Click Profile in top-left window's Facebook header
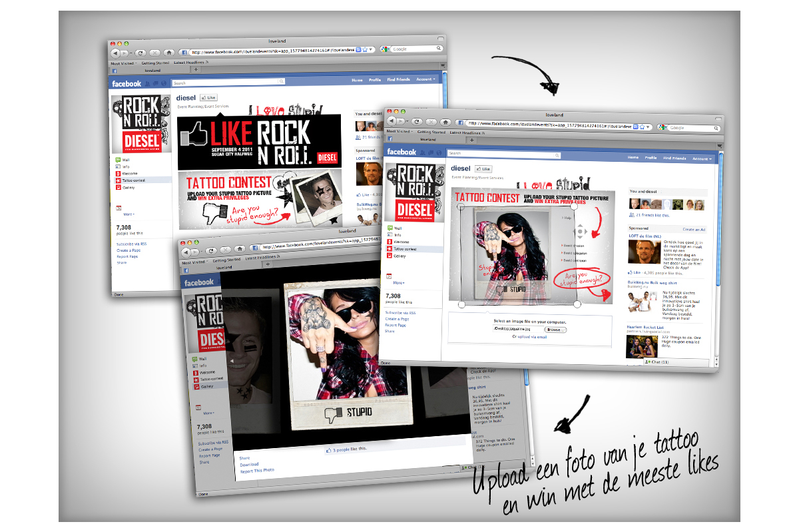Screen dimensions: 799x532 pyautogui.click(x=375, y=80)
